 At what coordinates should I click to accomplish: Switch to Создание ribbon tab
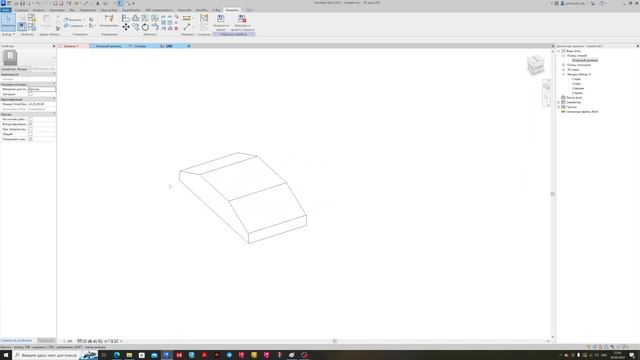coord(21,10)
